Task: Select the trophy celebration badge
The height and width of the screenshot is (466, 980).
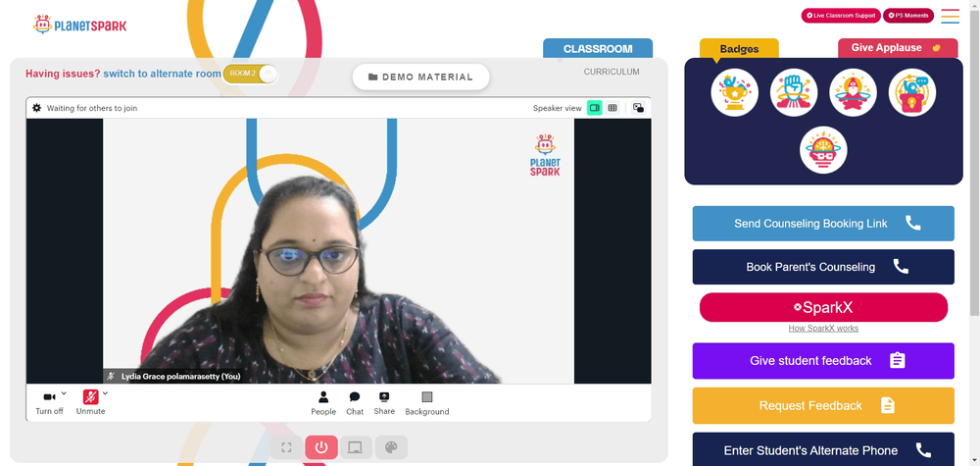Action: pyautogui.click(x=734, y=92)
